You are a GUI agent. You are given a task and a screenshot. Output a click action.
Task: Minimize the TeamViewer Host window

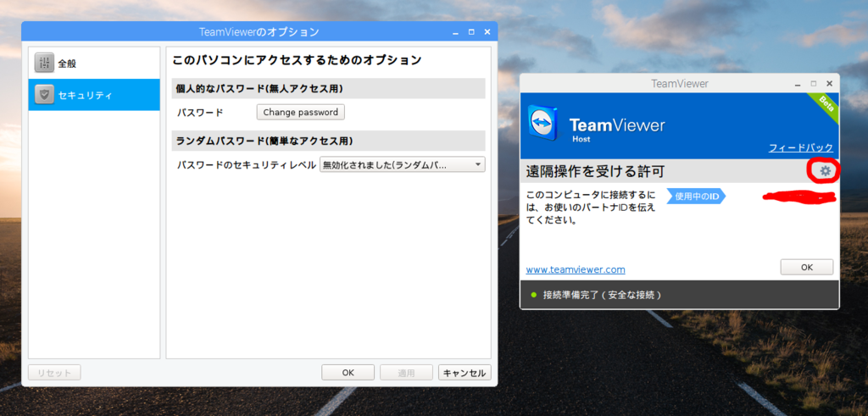click(x=798, y=84)
